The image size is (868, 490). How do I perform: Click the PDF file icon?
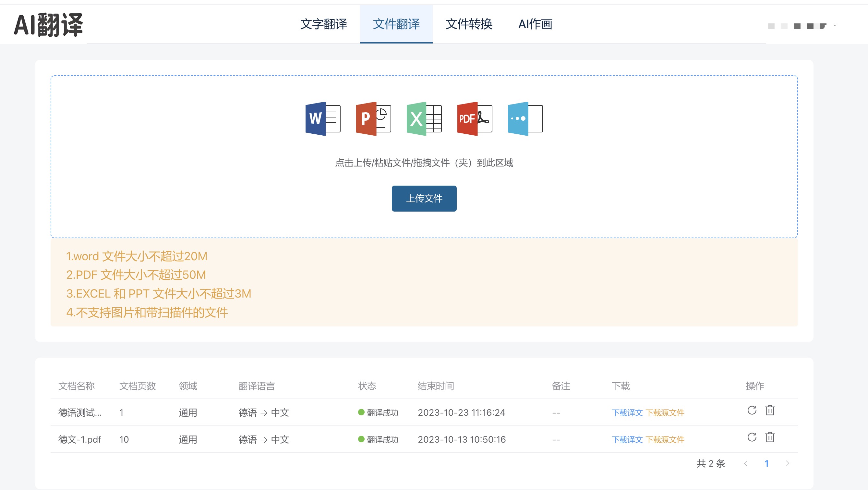pos(475,119)
